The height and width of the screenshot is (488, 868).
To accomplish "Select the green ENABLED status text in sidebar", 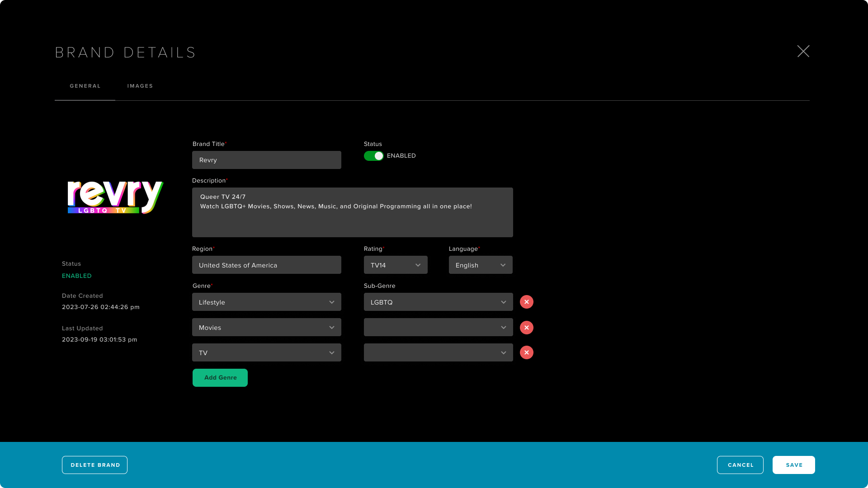I will (77, 276).
